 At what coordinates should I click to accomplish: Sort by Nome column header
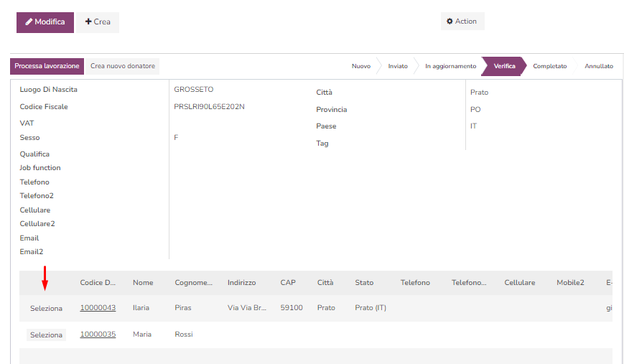143,283
